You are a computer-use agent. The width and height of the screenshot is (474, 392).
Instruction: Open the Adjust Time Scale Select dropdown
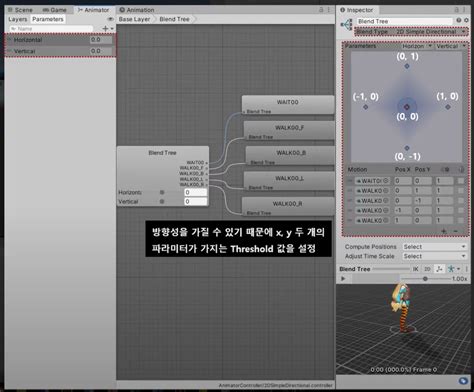(x=434, y=256)
